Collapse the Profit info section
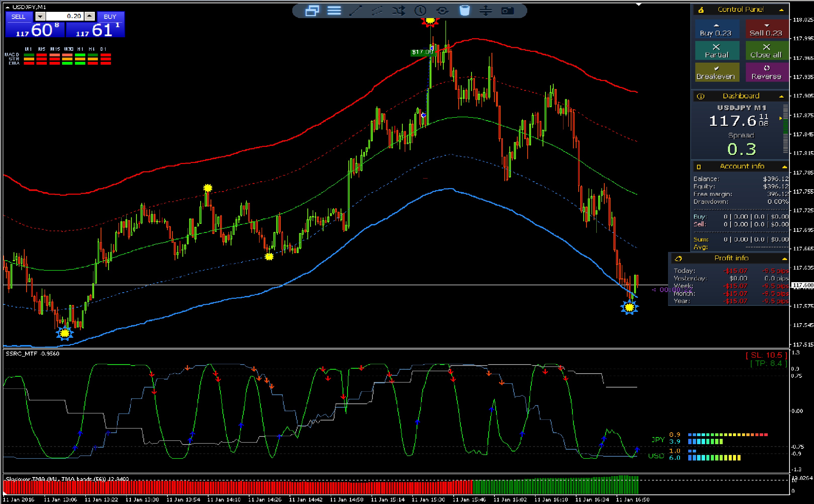Image resolution: width=814 pixels, height=504 pixels. [784, 259]
